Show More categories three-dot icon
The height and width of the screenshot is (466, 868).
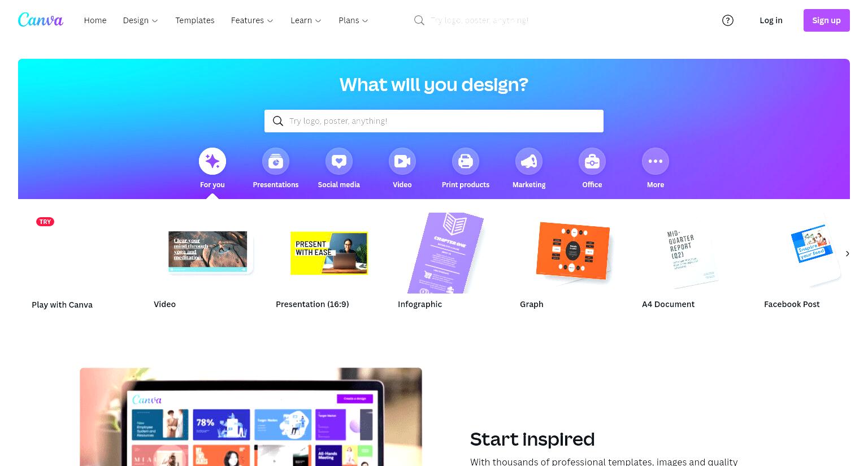point(656,161)
